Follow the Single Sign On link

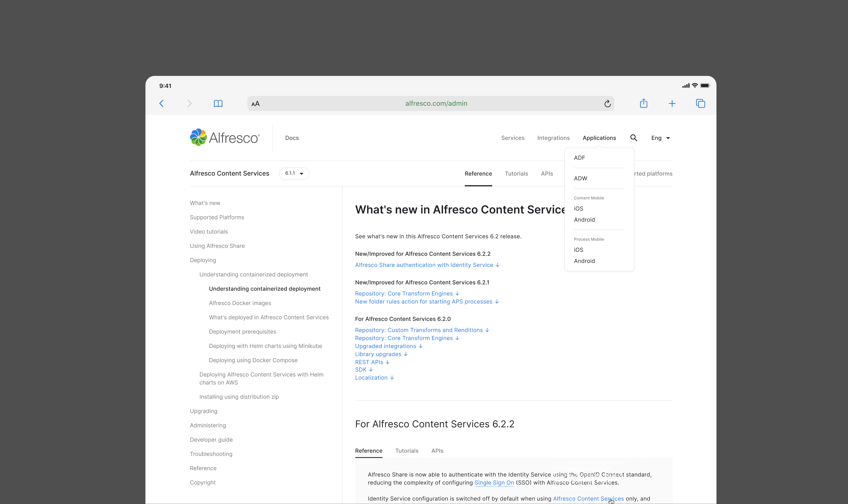pyautogui.click(x=494, y=483)
